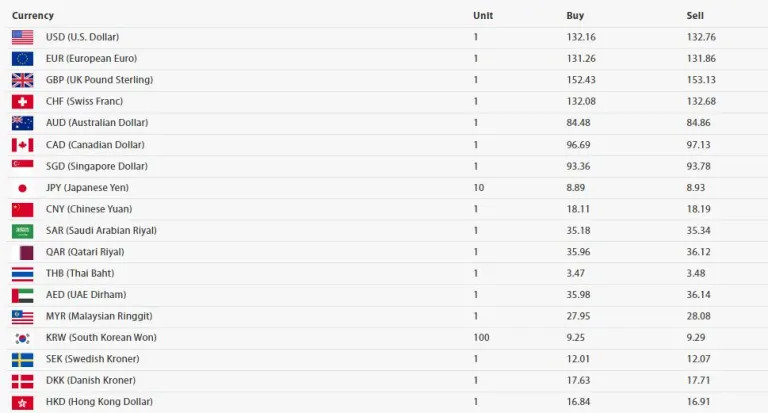Click the European Union flag icon

tap(23, 59)
